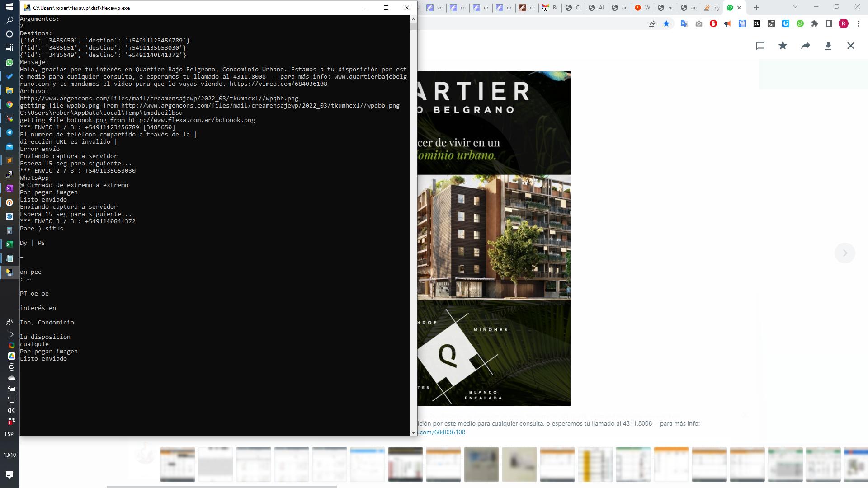Open the 13:10 clock in tray
The width and height of the screenshot is (868, 488).
tap(9, 455)
